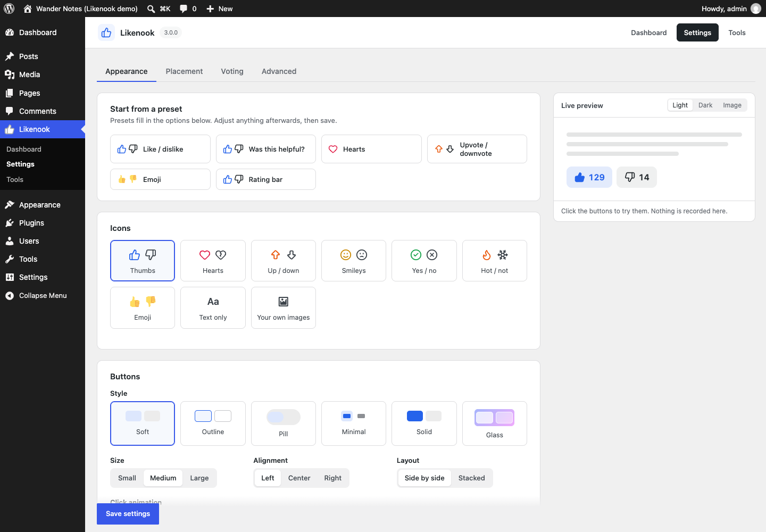Screen dimensions: 766x532
Task: Choose the Outline button style
Action: pyautogui.click(x=213, y=423)
